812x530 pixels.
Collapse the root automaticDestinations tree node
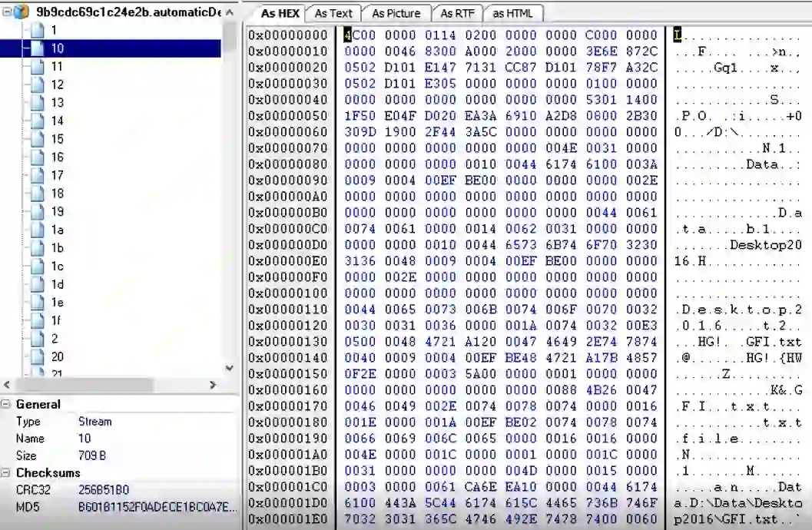click(x=6, y=12)
